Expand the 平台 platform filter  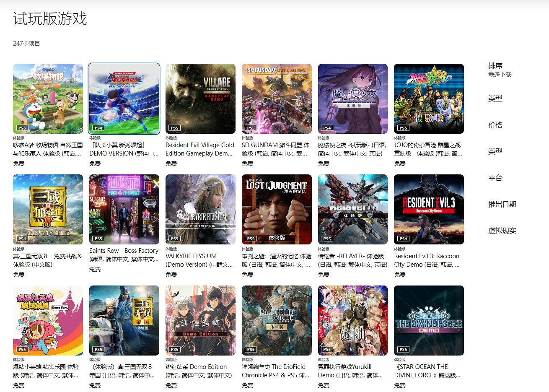(495, 178)
